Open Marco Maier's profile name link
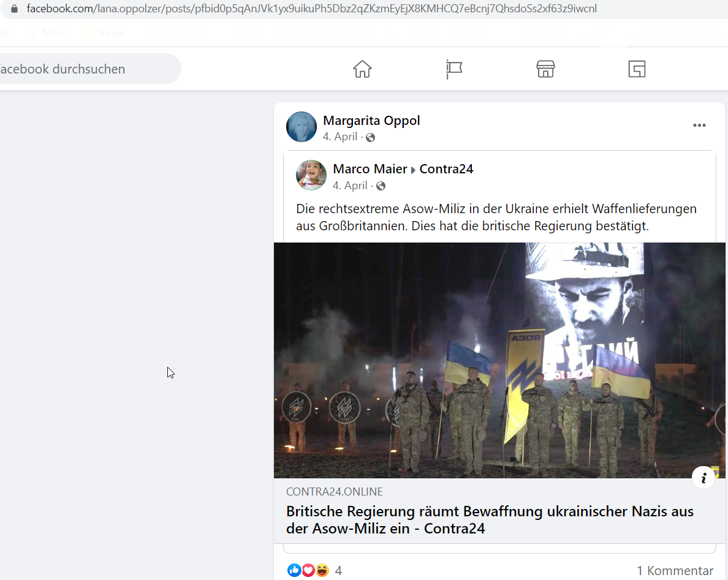This screenshot has height=580, width=728. tap(370, 169)
